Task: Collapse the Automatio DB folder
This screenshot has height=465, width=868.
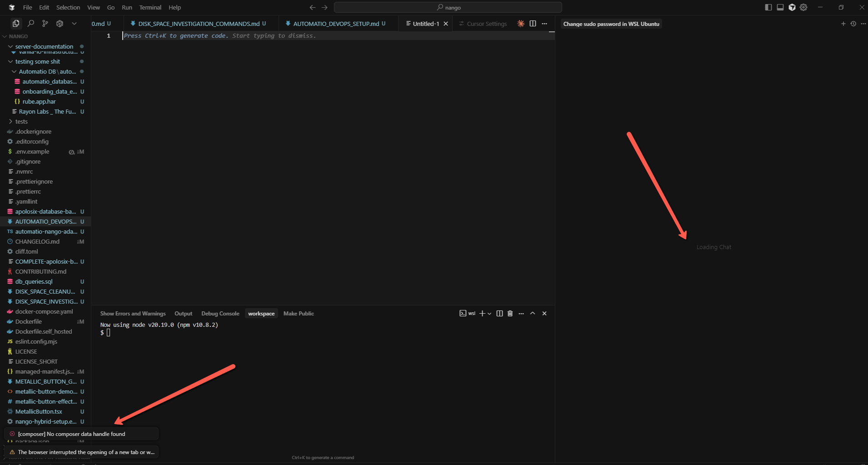Action: coord(47,71)
